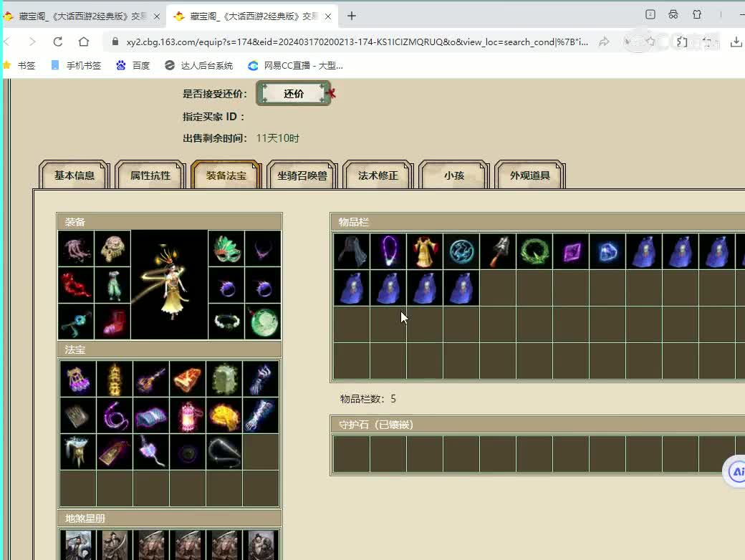Image resolution: width=745 pixels, height=560 pixels.
Task: Open the 外观道具 tab
Action: click(x=530, y=175)
